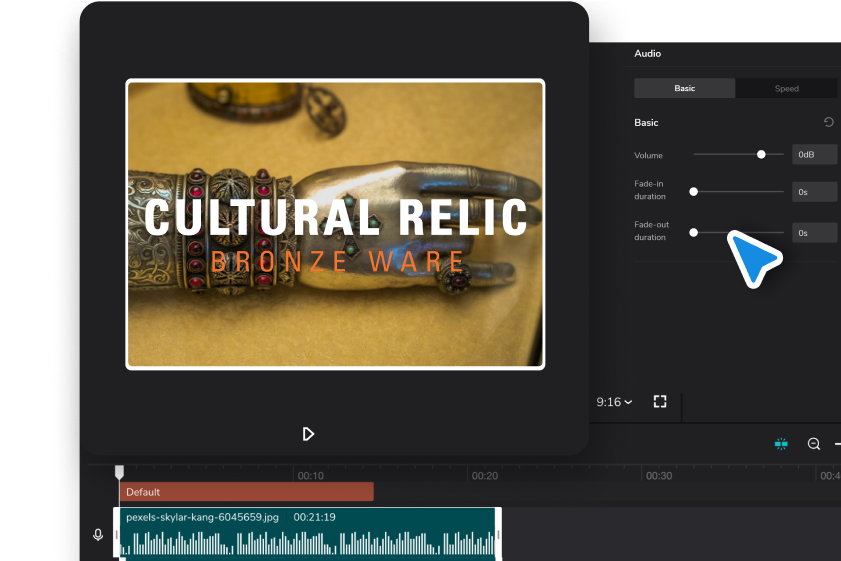
Task: Play the video preview
Action: click(x=308, y=433)
